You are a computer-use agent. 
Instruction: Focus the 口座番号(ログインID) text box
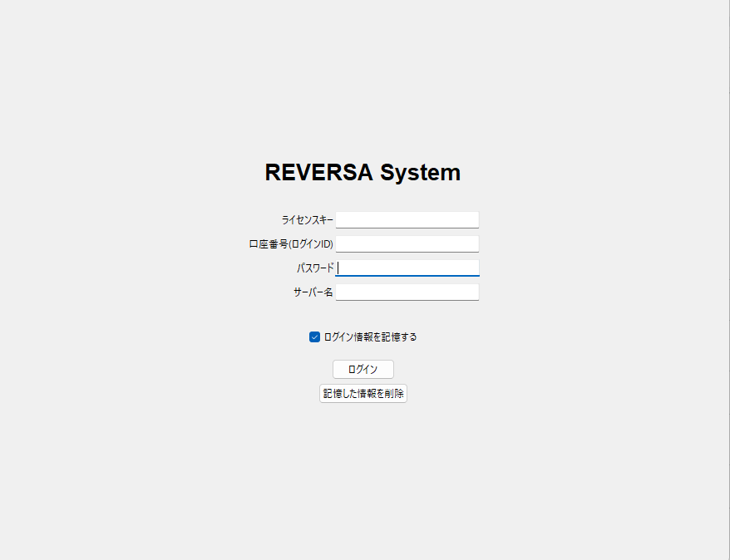(407, 244)
